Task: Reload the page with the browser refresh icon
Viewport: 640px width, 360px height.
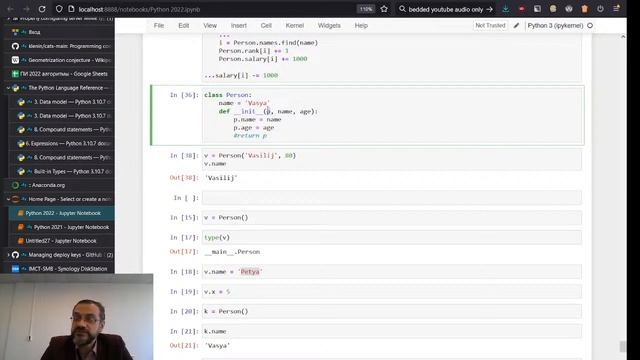Action: pyautogui.click(x=42, y=9)
